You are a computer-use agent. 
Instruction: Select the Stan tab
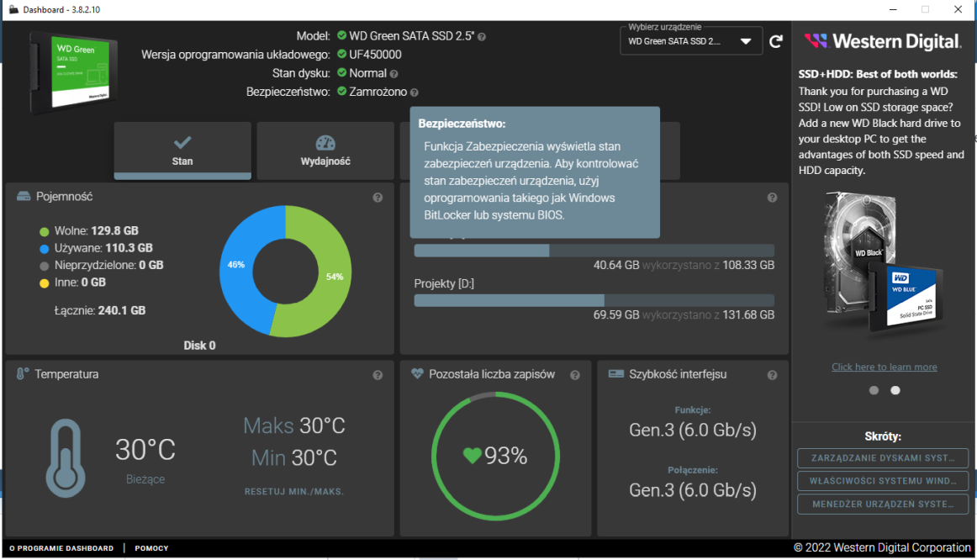click(182, 151)
